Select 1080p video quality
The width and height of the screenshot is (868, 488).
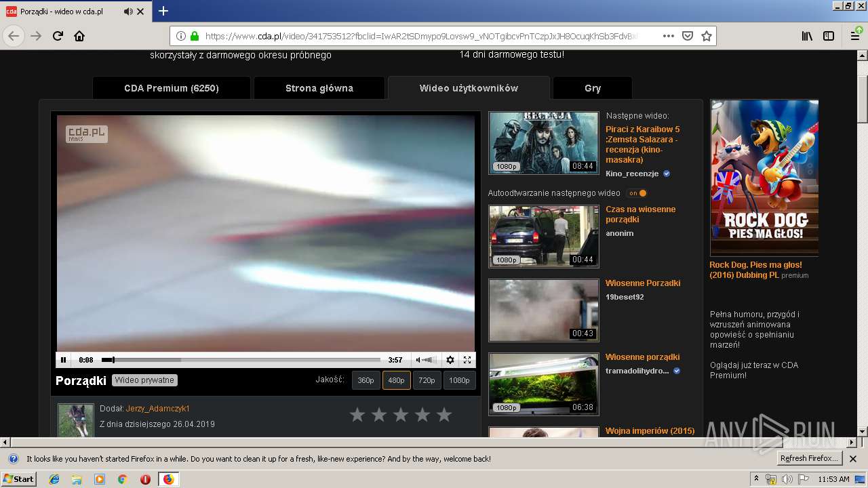(x=459, y=380)
